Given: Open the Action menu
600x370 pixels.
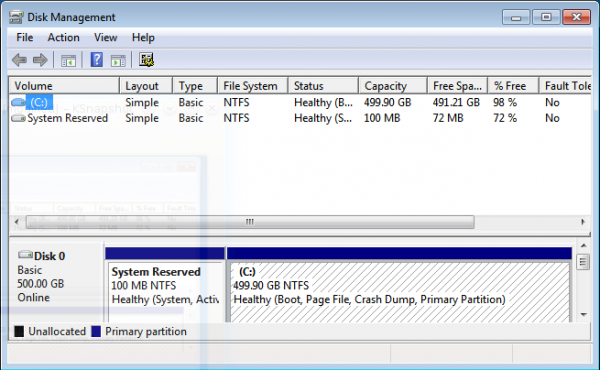Looking at the screenshot, I should click(x=64, y=37).
